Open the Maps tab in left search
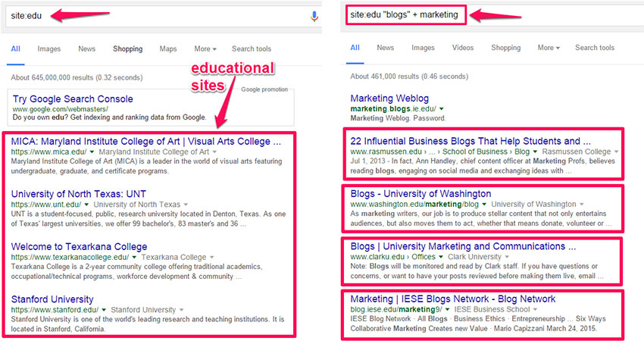Screen dimensions: 644x341 tap(168, 49)
